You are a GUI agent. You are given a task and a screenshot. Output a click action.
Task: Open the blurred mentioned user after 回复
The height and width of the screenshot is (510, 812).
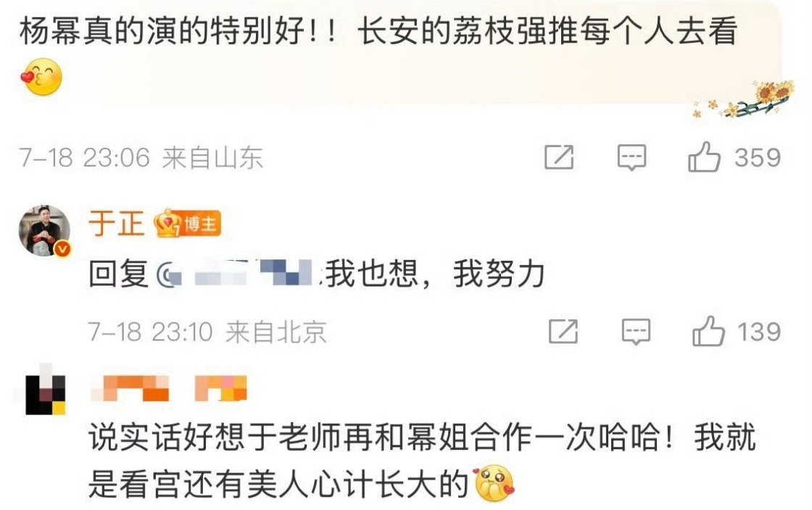[239, 274]
